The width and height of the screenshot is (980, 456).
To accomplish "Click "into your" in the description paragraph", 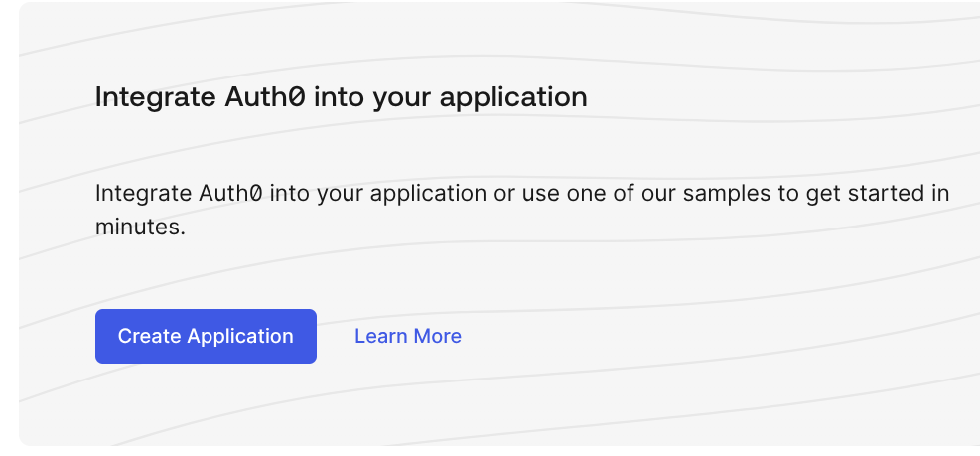I will click(x=318, y=193).
